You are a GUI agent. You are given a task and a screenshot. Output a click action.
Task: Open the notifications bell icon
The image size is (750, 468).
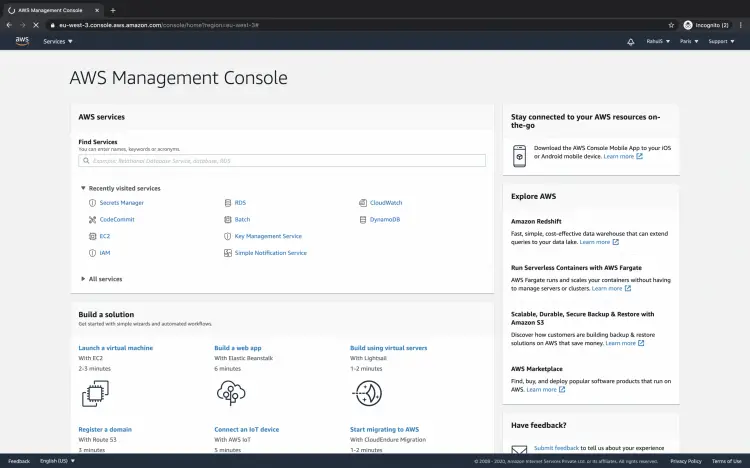(630, 42)
